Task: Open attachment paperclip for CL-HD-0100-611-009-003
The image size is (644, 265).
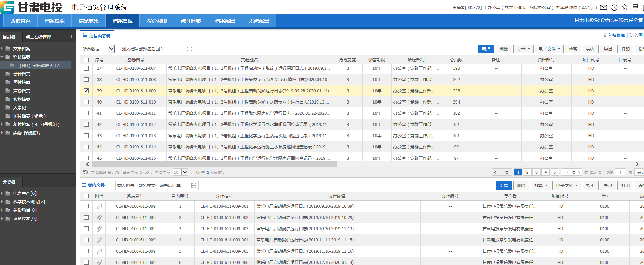Action: (99, 229)
